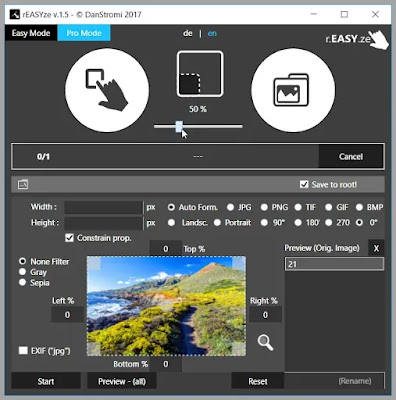Select Landsc. orientation radio button
The width and height of the screenshot is (396, 400).
click(x=171, y=222)
